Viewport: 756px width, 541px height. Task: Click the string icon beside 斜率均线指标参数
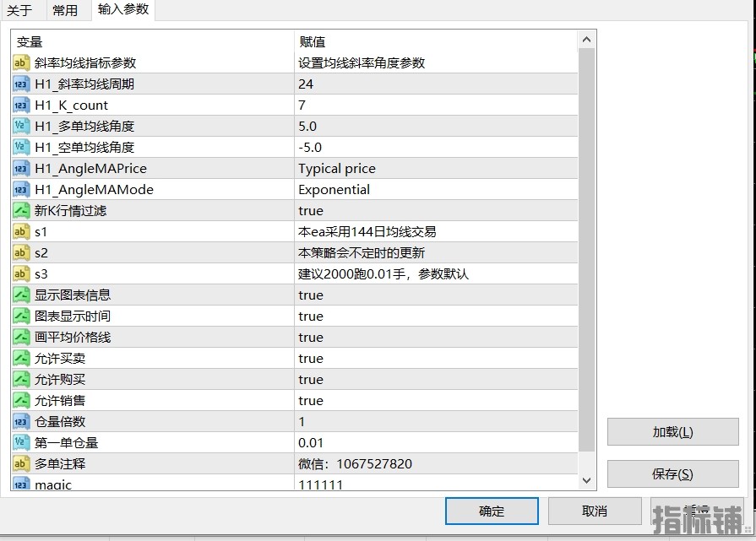pyautogui.click(x=21, y=62)
